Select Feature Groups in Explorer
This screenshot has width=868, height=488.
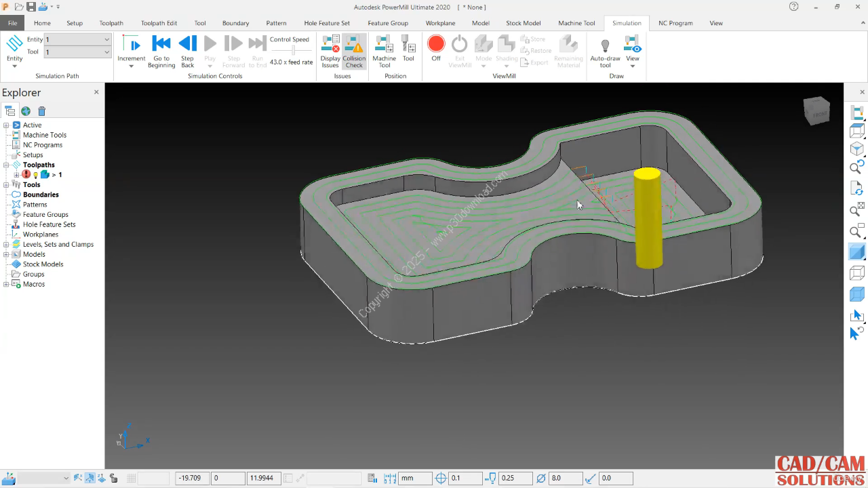coord(45,214)
